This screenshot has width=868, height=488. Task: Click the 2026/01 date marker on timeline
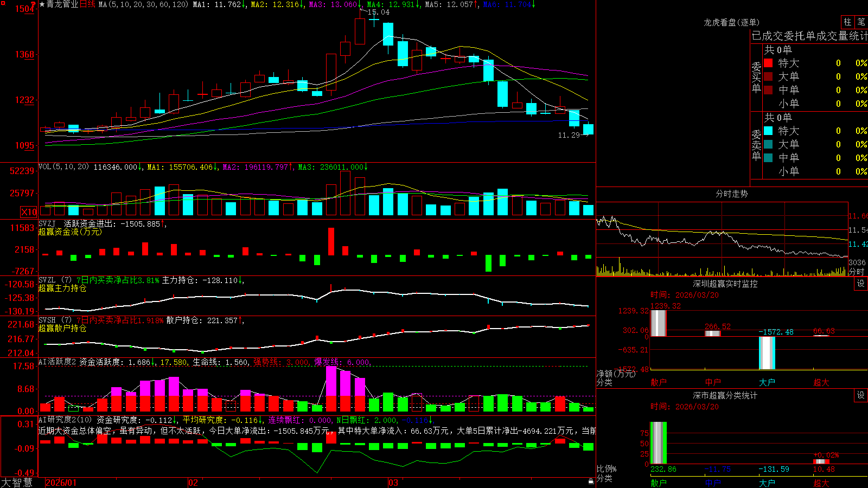pos(61,483)
